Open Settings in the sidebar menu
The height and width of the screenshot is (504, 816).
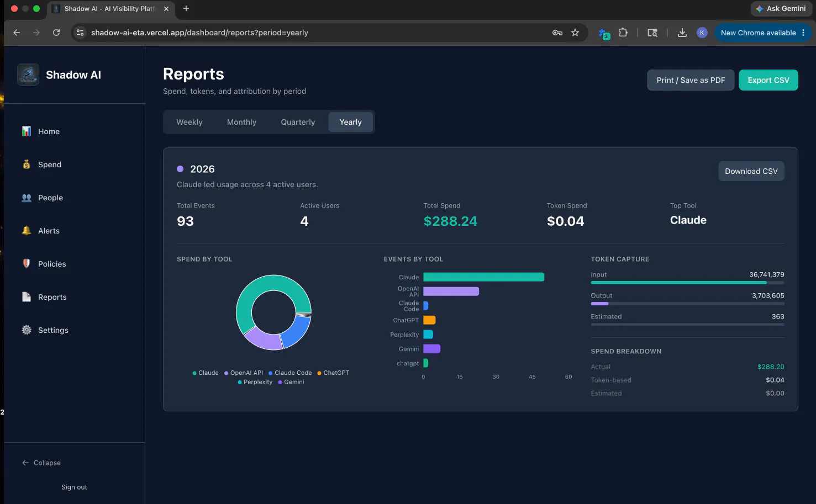74,330
